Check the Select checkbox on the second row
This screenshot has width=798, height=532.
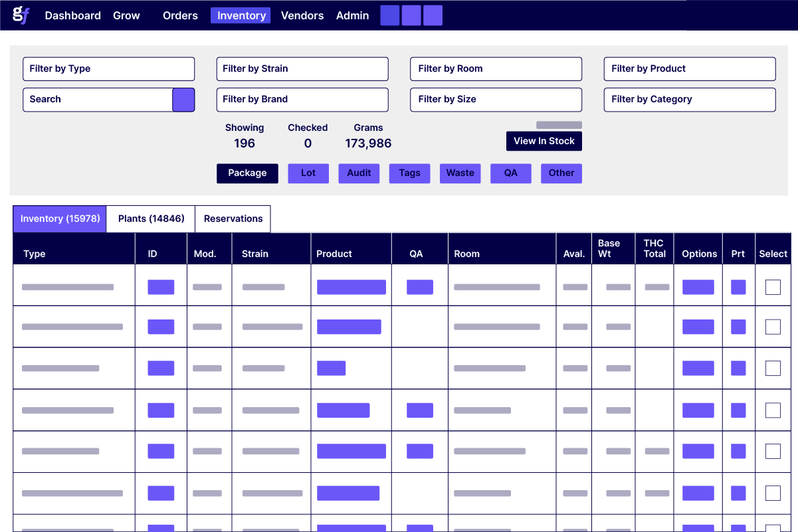pyautogui.click(x=773, y=327)
